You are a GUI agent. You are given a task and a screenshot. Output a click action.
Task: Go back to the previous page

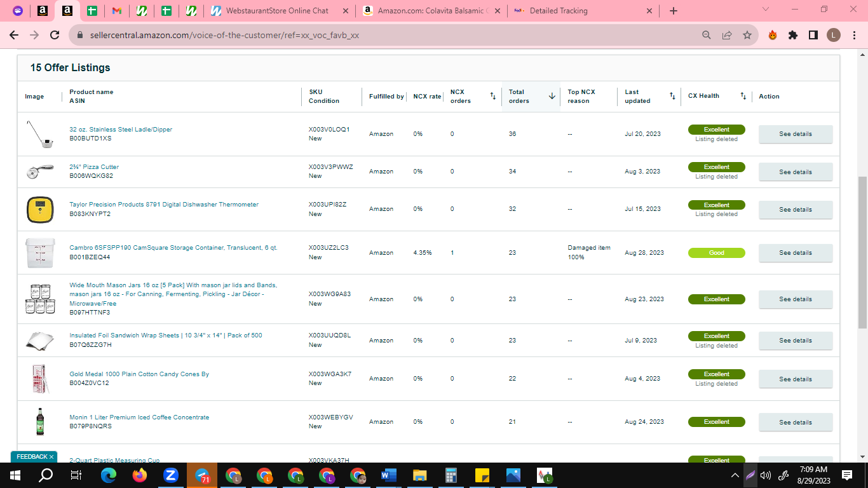coord(15,35)
